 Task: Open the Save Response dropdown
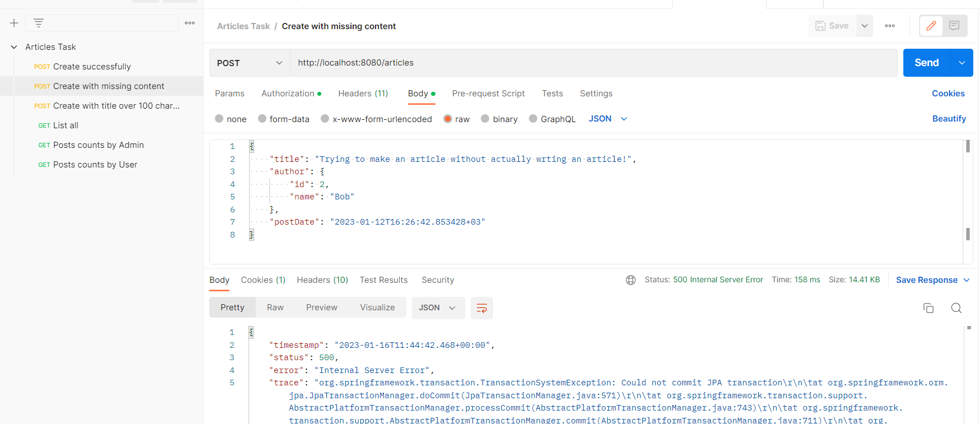[x=932, y=280]
